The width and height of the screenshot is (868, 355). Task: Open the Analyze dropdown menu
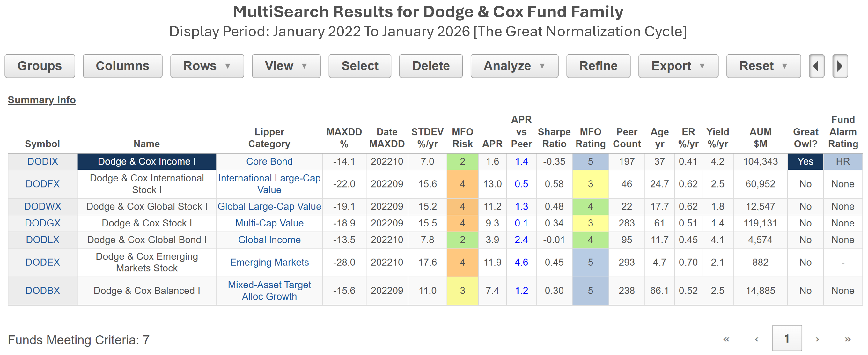[514, 66]
